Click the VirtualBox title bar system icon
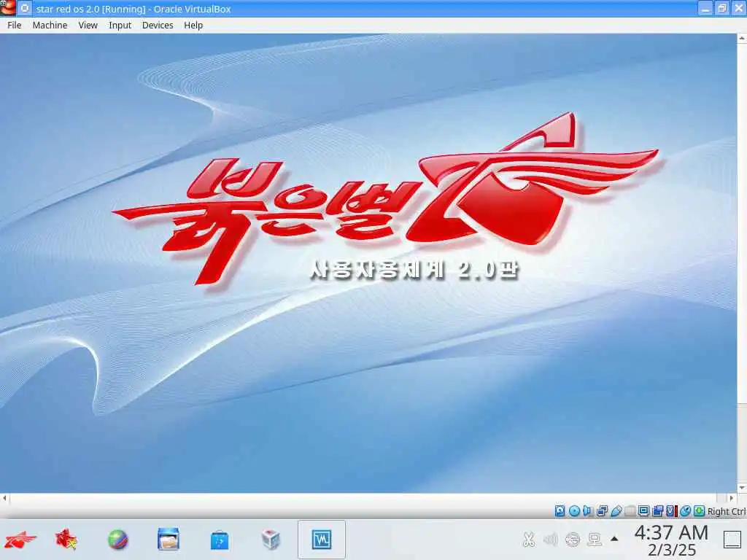The image size is (747, 560). coord(9,8)
